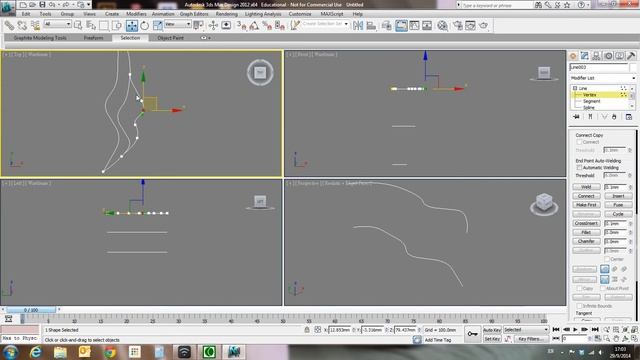Click the Configure Modifier Sets icon

click(629, 117)
